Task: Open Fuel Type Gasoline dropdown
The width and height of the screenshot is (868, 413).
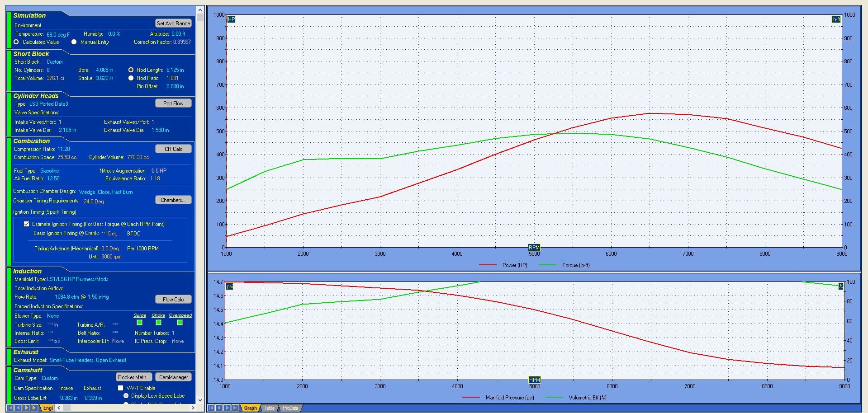Action: [x=49, y=171]
